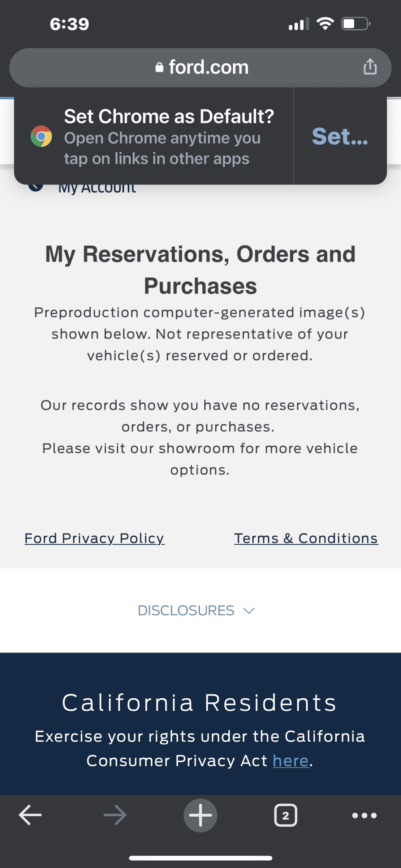
Task: Tap the battery status icon
Action: (x=356, y=24)
